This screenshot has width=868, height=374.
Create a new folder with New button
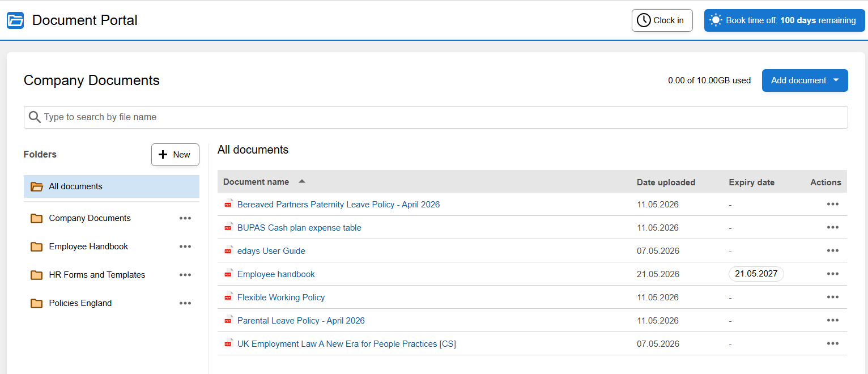[x=175, y=155]
